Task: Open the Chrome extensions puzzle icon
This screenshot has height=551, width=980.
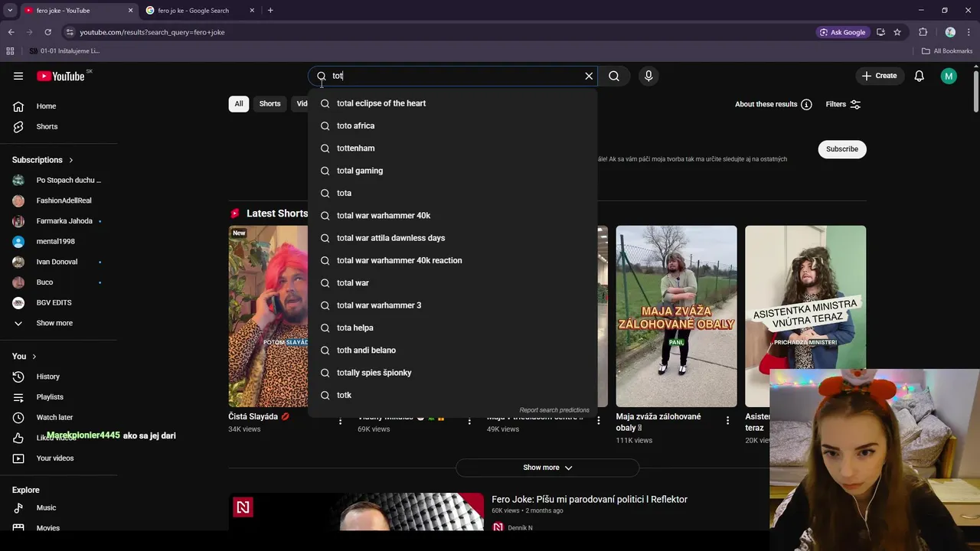Action: click(x=923, y=32)
